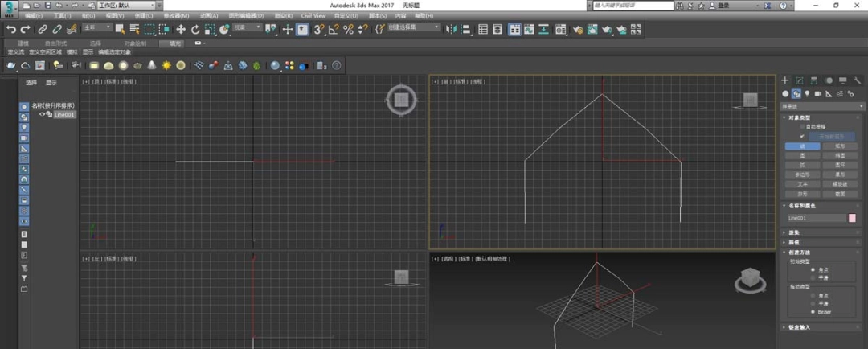Click the ViewCube in the top viewport
Image resolution: width=868 pixels, height=349 pixels.
[402, 100]
